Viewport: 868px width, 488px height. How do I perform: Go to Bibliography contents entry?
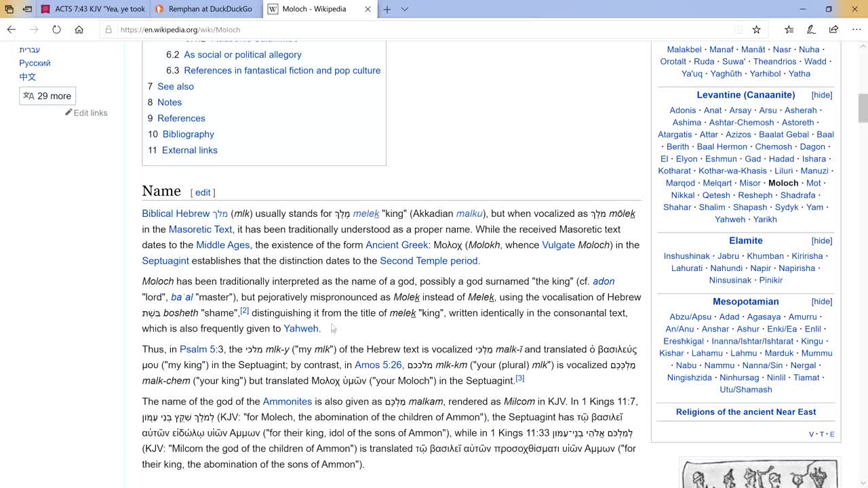click(188, 134)
